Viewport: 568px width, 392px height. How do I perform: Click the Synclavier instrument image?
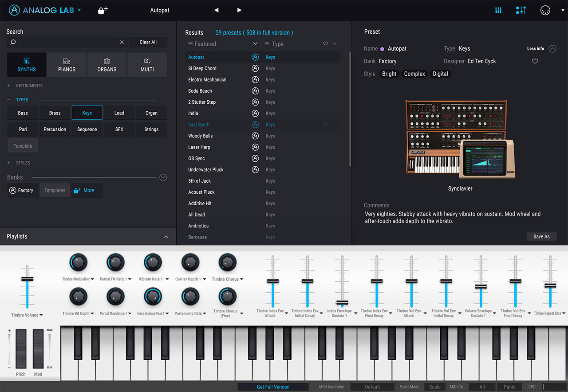click(x=460, y=140)
